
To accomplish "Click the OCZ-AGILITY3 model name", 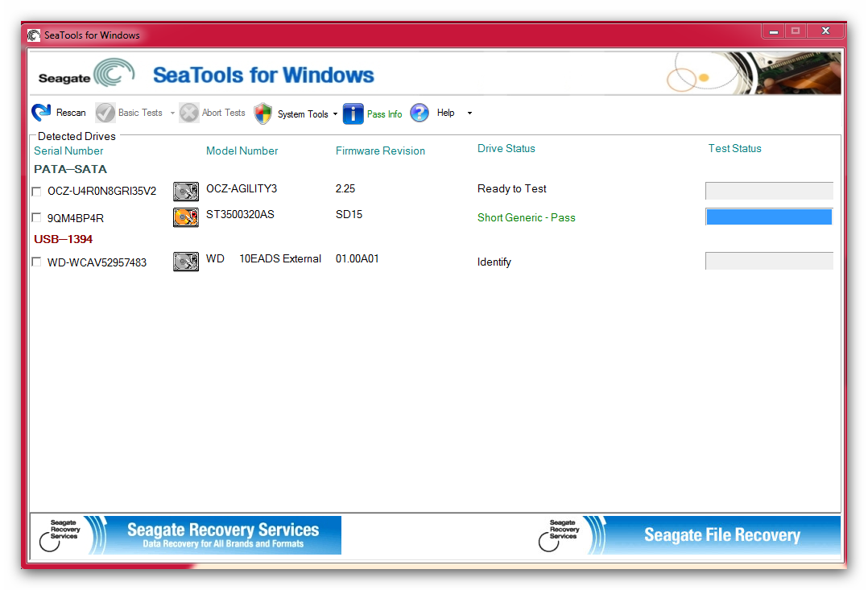I will pos(242,188).
